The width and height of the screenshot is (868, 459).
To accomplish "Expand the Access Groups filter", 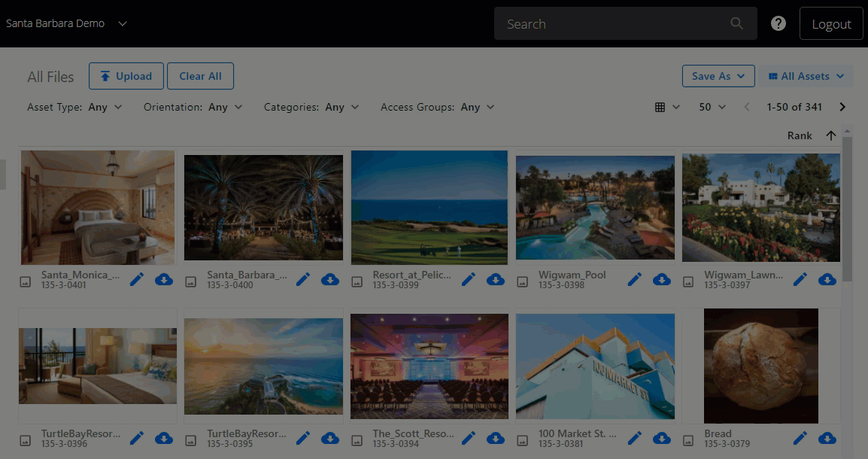I will [437, 107].
